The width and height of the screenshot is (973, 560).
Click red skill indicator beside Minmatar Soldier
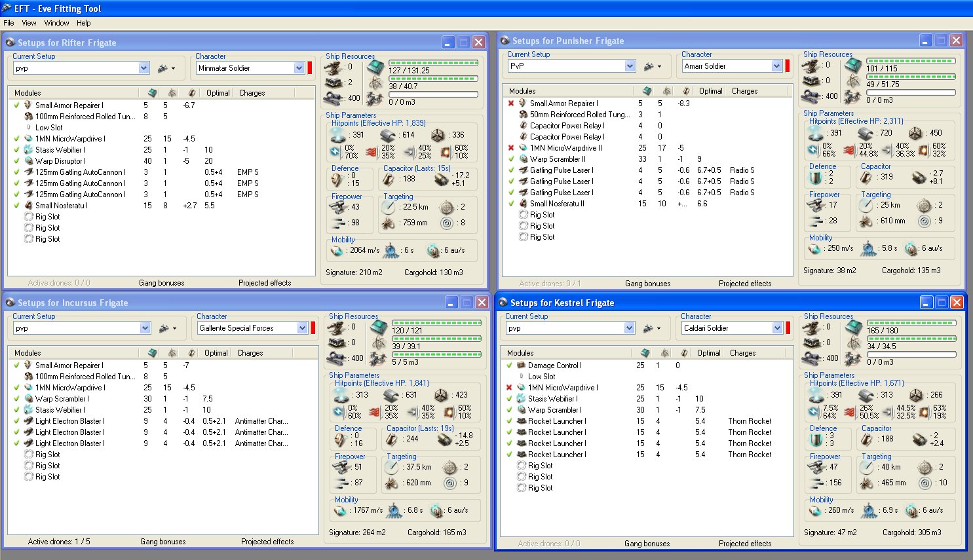310,68
